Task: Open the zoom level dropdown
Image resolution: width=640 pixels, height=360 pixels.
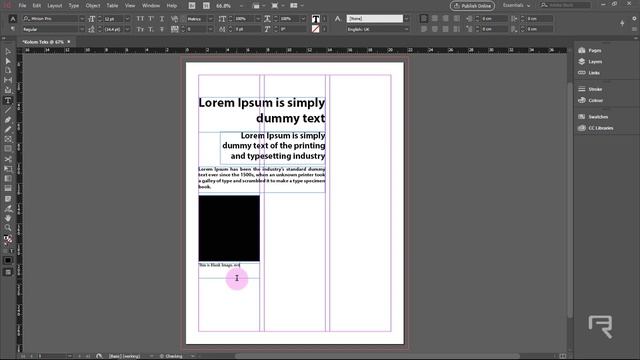Action: point(241,6)
